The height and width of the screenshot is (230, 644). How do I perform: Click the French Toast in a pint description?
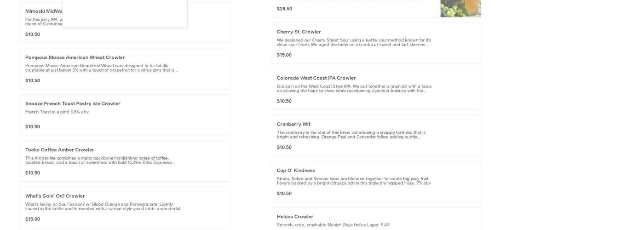click(x=57, y=112)
